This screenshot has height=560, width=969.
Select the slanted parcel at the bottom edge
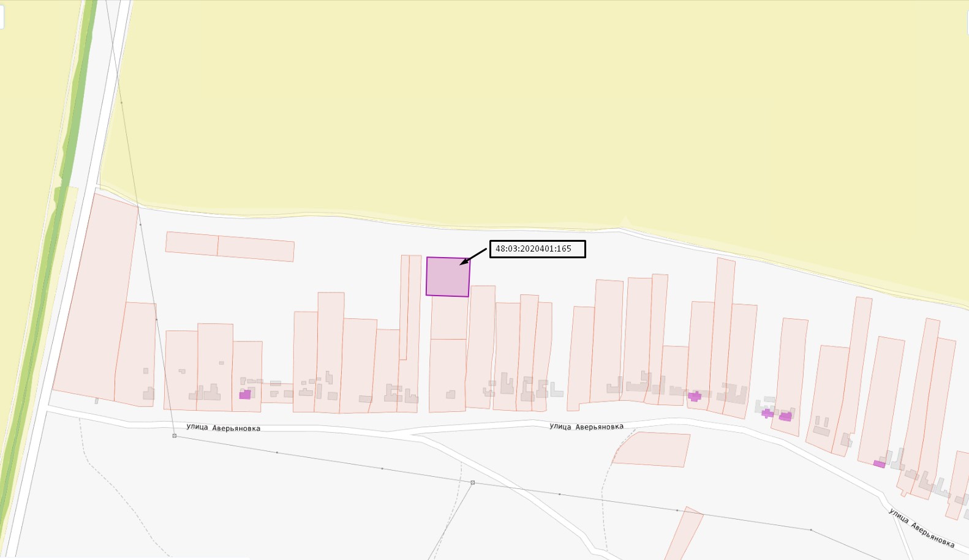pos(684,534)
